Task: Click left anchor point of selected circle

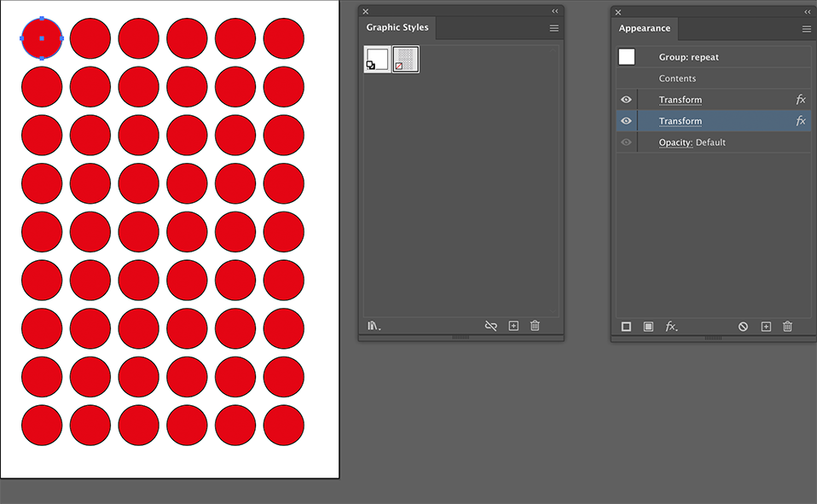Action: pos(22,38)
